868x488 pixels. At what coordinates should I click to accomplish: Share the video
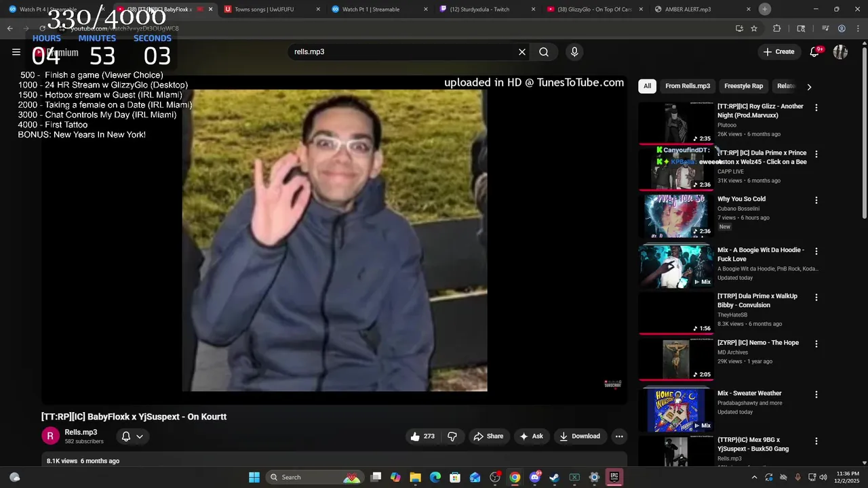pos(488,436)
